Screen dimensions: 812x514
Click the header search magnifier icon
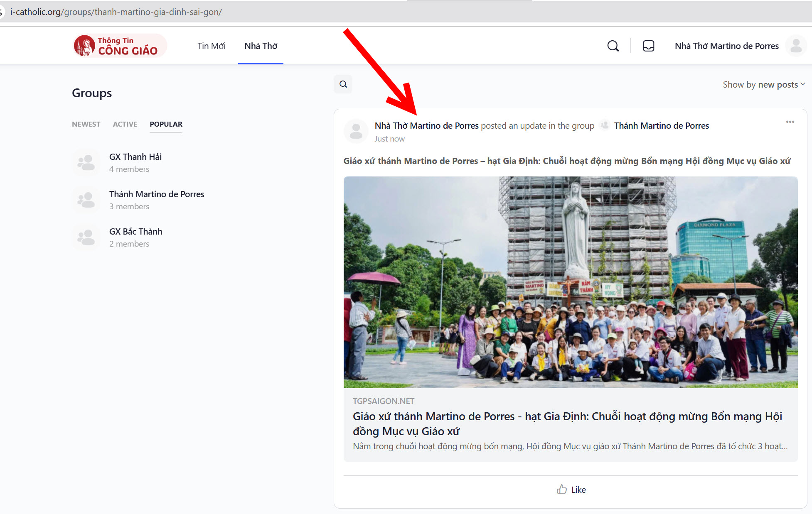(x=613, y=46)
